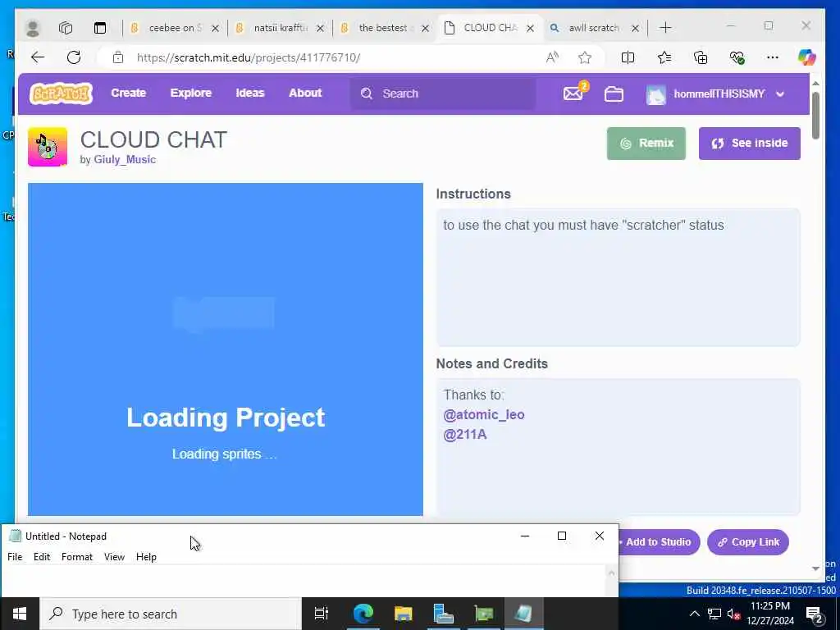The width and height of the screenshot is (840, 630).
Task: Open Ideas in Scratch navigation
Action: 250,94
